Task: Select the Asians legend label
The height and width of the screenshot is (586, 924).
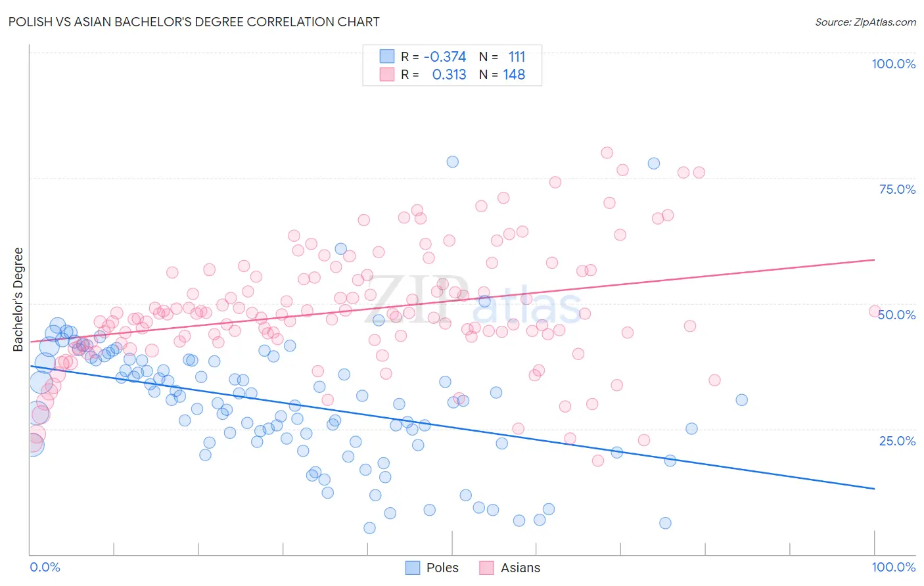Action: click(520, 568)
